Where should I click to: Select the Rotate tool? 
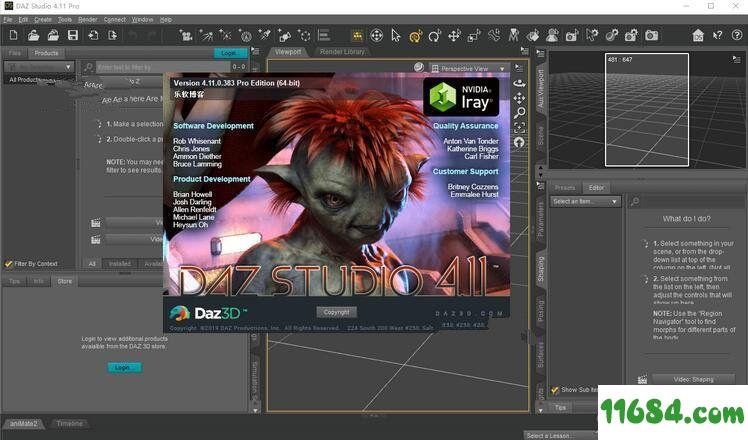tap(435, 36)
